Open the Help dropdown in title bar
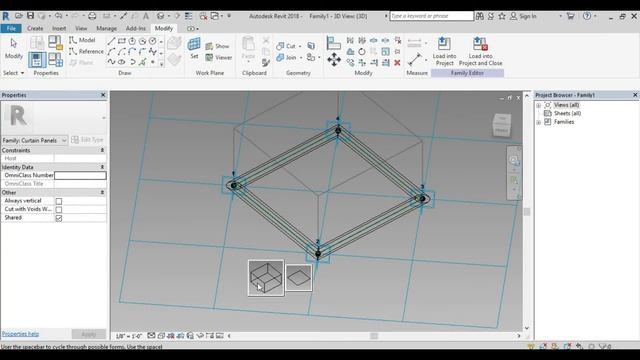 (596, 16)
